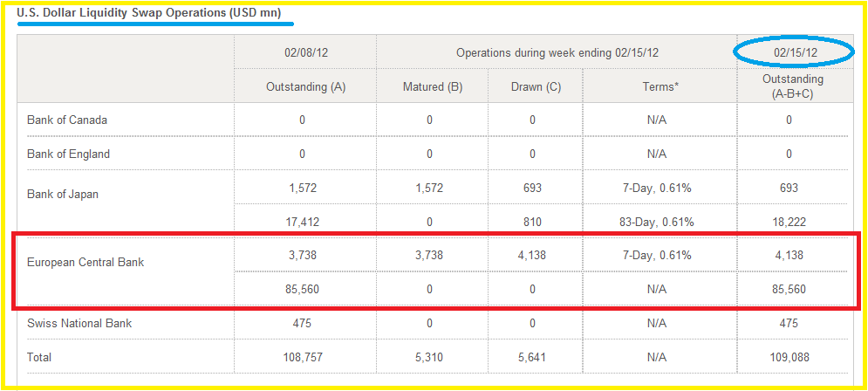868x391 pixels.
Task: Select the "Swiss National Bank" row label
Action: click(x=79, y=323)
